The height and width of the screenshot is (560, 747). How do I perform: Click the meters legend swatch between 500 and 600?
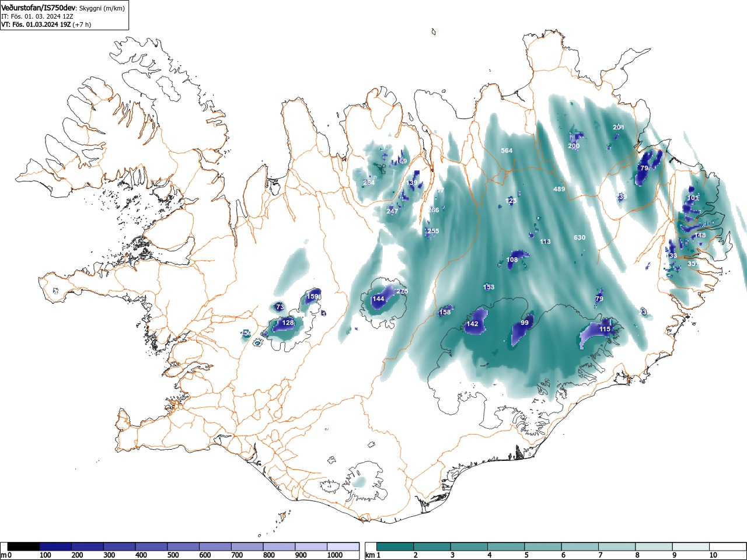click(x=183, y=547)
